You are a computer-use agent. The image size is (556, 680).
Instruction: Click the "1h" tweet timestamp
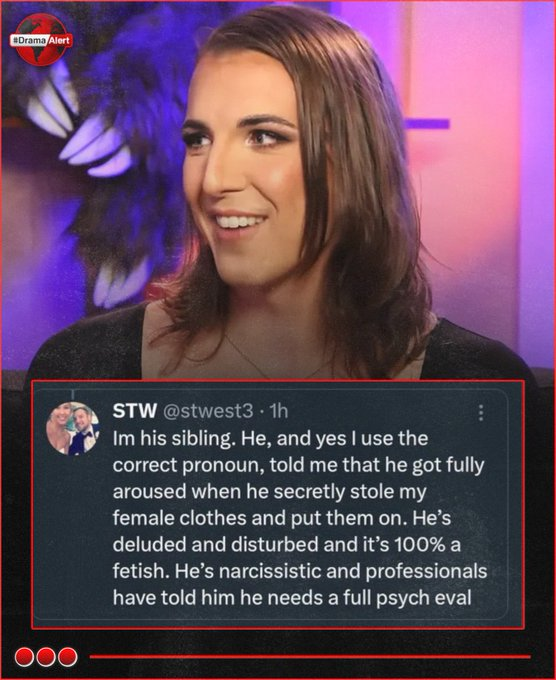(x=278, y=411)
